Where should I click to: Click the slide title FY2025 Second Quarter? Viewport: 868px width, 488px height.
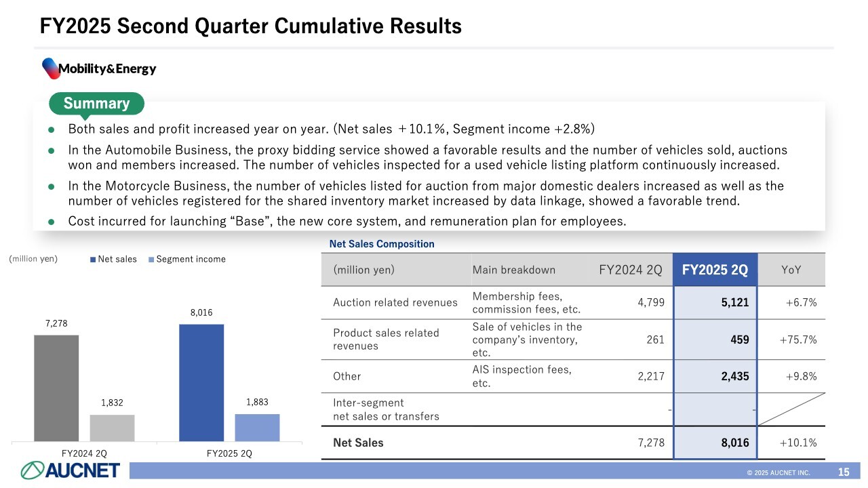(251, 26)
